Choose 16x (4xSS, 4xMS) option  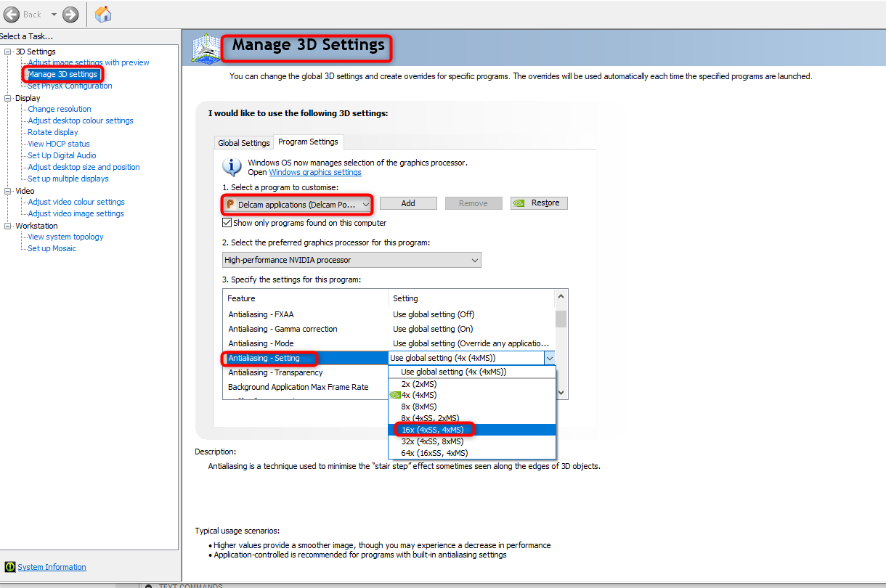(x=472, y=430)
